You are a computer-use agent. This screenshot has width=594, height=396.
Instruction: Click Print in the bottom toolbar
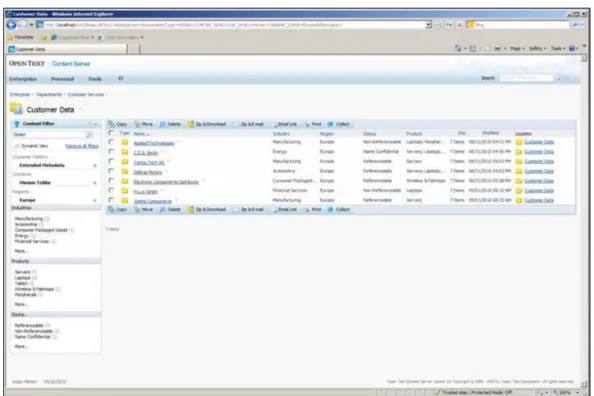click(313, 210)
